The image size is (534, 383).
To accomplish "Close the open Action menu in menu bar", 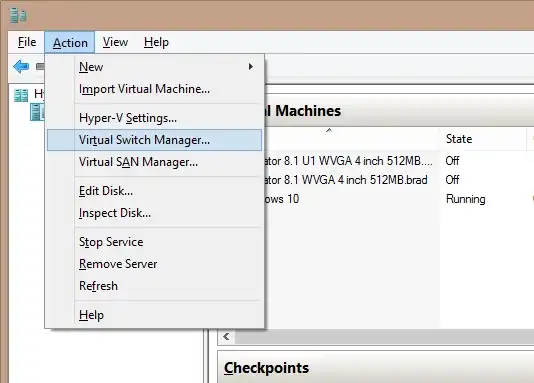I will tap(70, 43).
